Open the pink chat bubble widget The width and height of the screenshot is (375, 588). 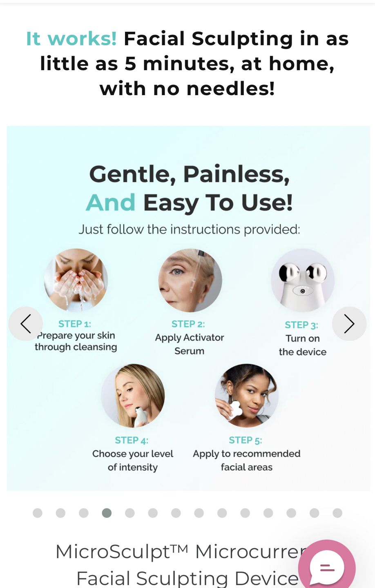327,567
